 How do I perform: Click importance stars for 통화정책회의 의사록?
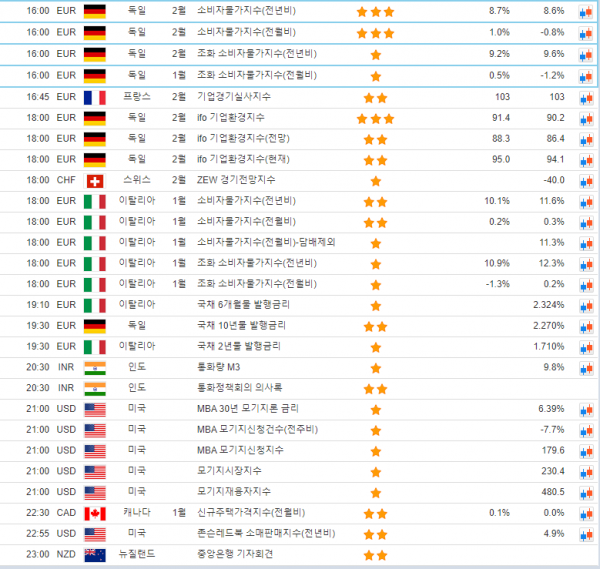coord(375,388)
